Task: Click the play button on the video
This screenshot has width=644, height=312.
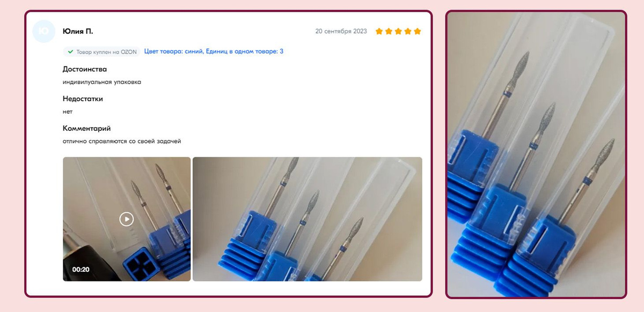Action: tap(126, 219)
